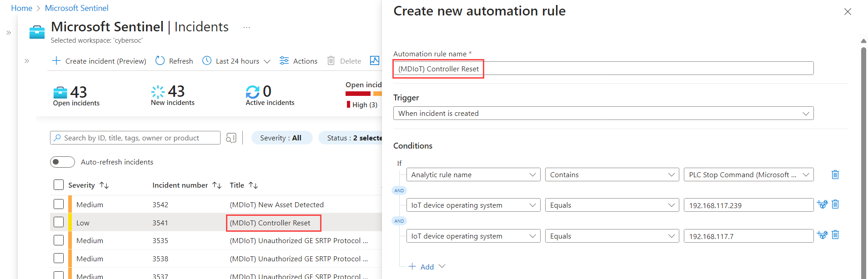
Task: Click the second AND operator badge
Action: pyautogui.click(x=399, y=221)
